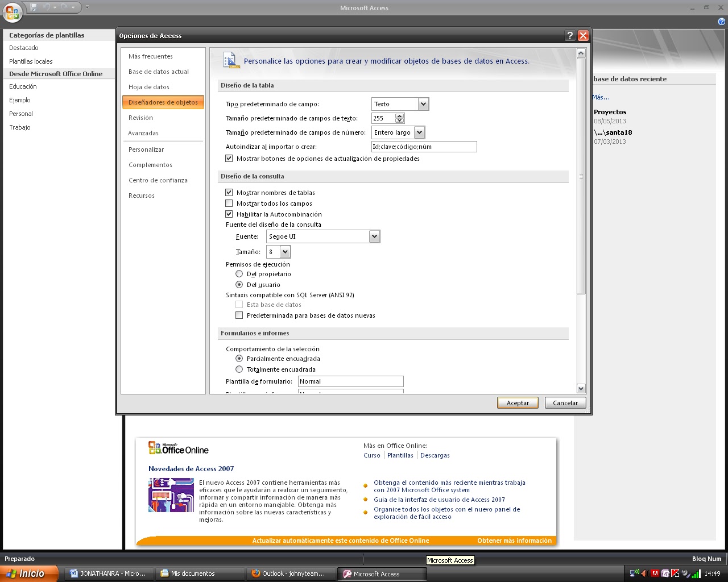Click the webcam tray icon
The height and width of the screenshot is (582, 728).
pos(686,573)
